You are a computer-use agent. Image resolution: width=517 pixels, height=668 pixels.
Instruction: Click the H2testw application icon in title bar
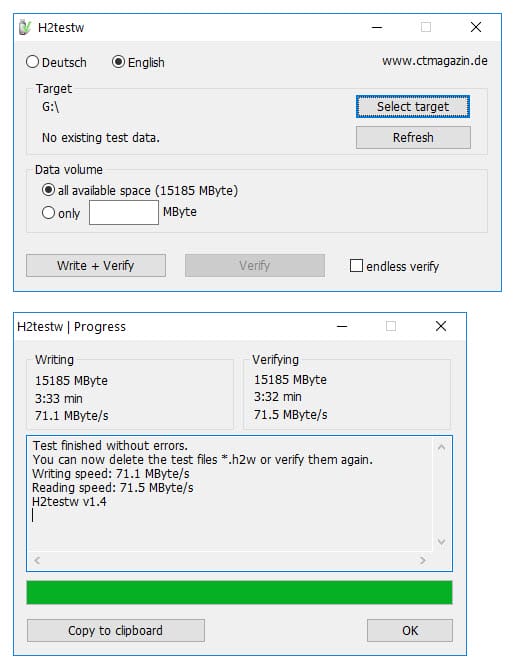click(25, 28)
